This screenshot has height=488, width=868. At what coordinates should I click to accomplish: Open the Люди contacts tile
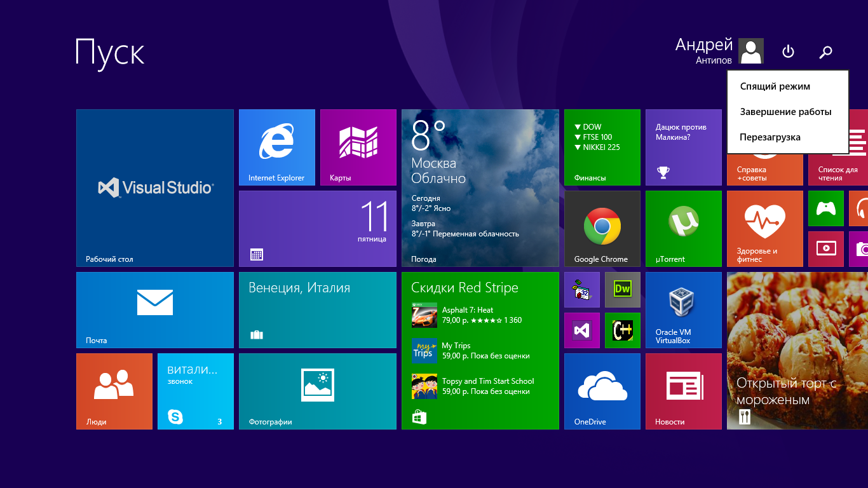point(114,391)
